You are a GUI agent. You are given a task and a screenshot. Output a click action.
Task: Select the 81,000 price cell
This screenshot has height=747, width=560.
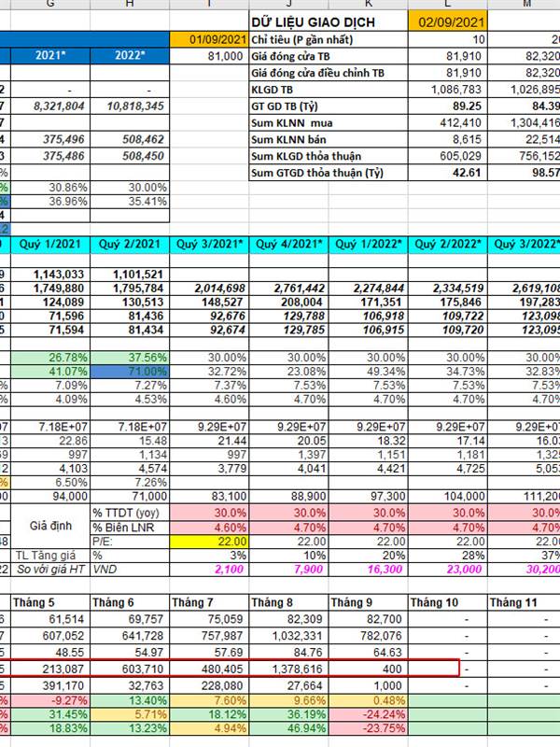click(209, 56)
